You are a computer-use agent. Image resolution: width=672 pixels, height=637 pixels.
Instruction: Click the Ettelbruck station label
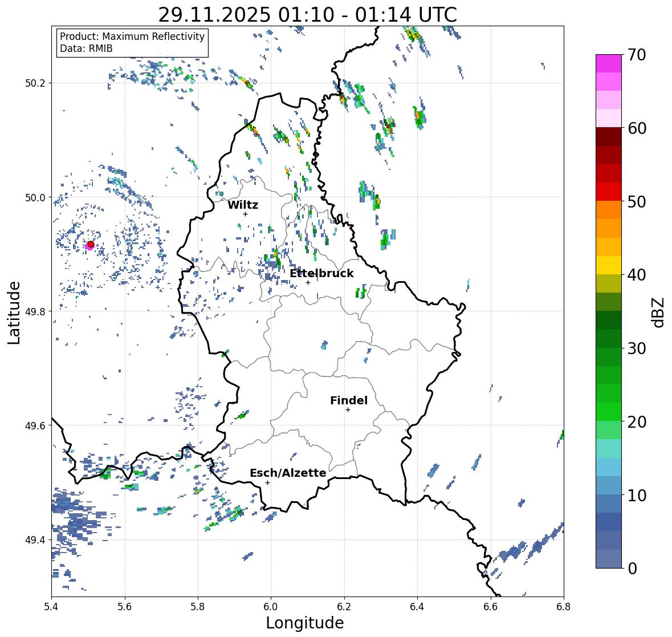pos(321,273)
